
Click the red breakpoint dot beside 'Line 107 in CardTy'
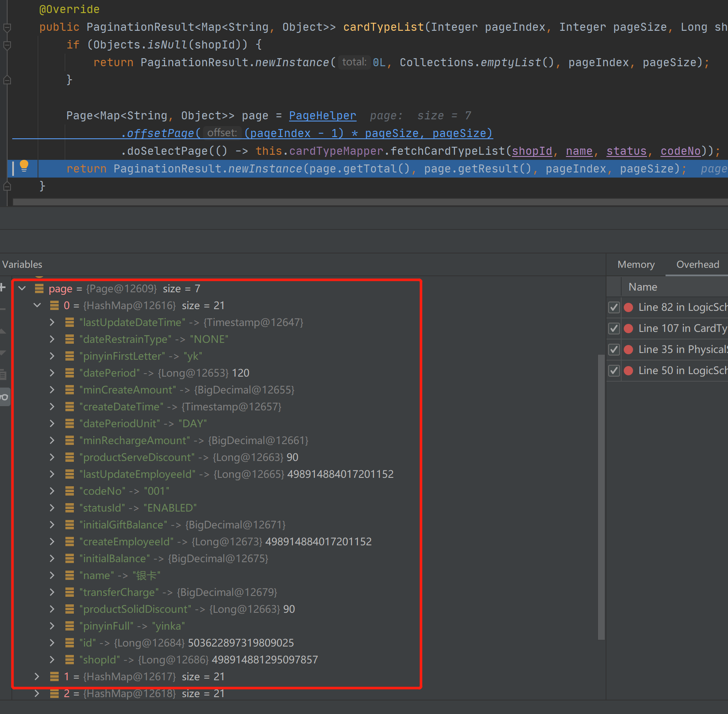click(628, 328)
